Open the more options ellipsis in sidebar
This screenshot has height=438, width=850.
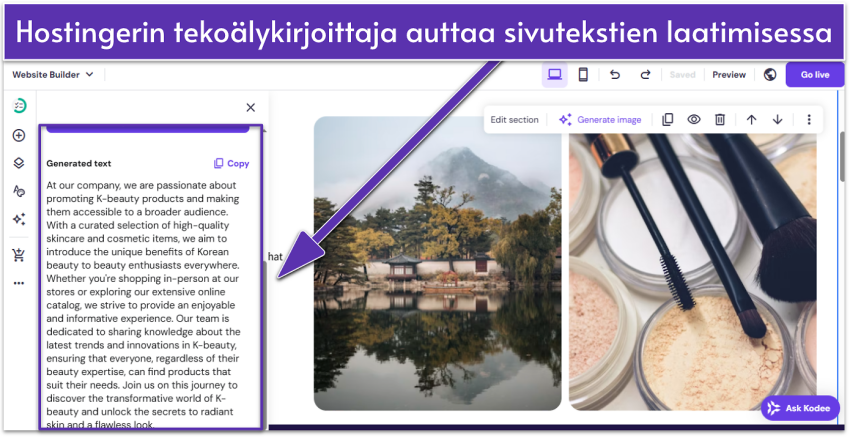(19, 283)
